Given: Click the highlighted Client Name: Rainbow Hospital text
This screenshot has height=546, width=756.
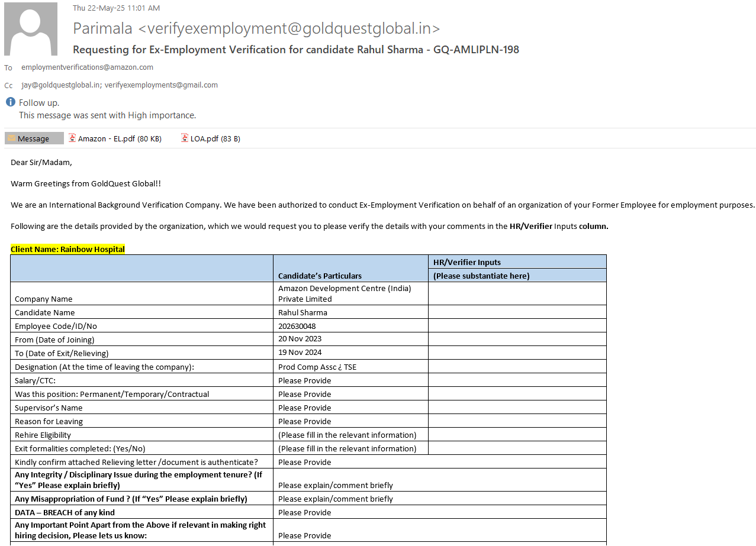Looking at the screenshot, I should 67,249.
